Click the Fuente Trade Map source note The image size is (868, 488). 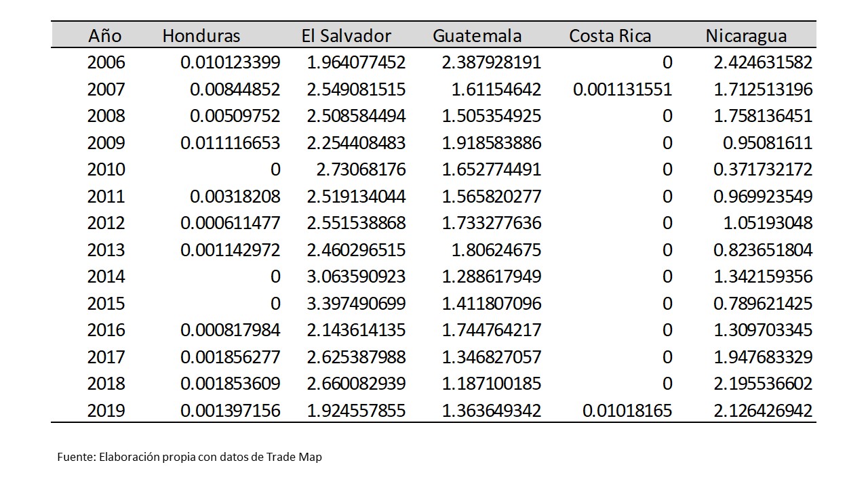coord(190,457)
